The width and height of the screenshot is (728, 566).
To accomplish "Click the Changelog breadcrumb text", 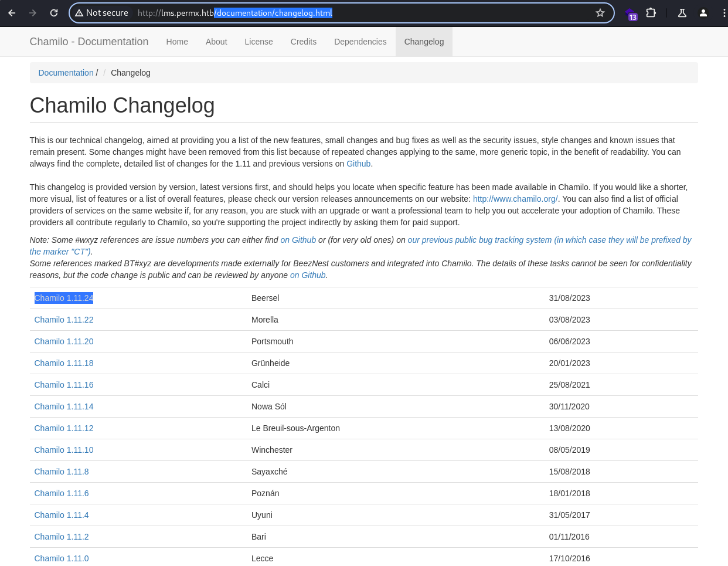I will coord(131,73).
